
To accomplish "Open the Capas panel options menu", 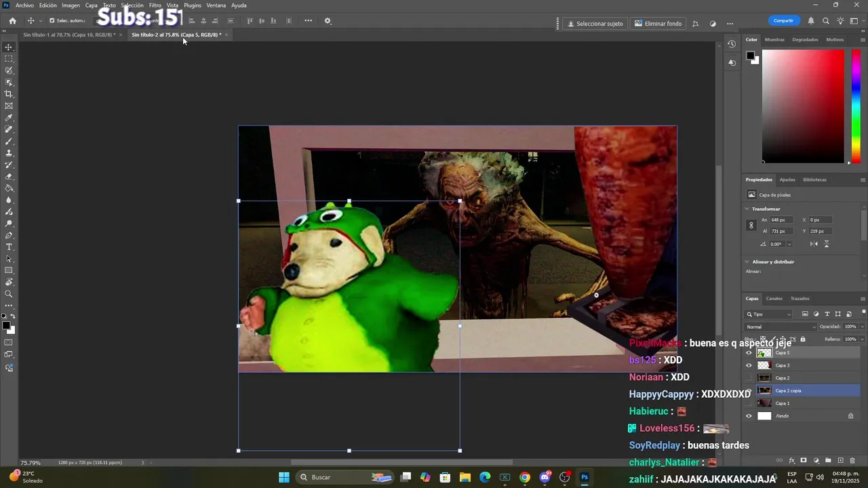I will point(863,298).
